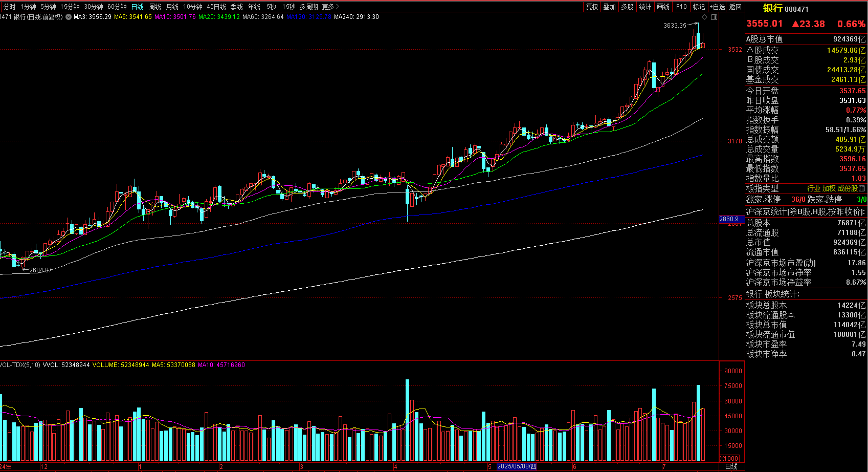Open the indicator dropdown beside 银行(日线,前复权)
The height and width of the screenshot is (472, 868).
point(69,17)
